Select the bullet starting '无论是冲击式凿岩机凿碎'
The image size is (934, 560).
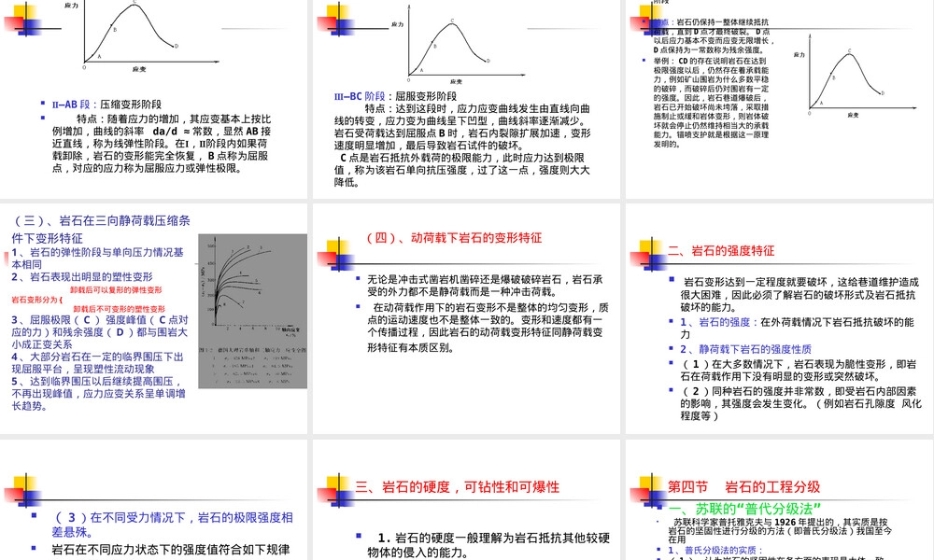485,286
